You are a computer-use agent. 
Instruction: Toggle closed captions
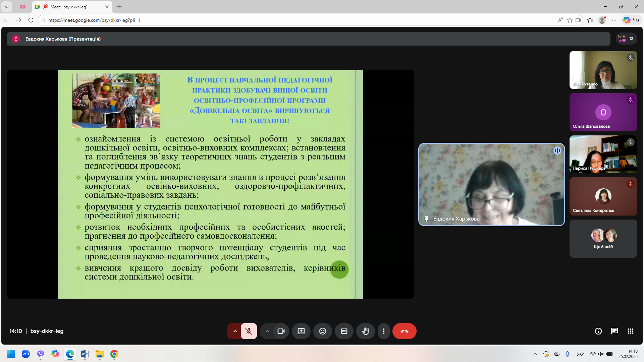[344, 331]
